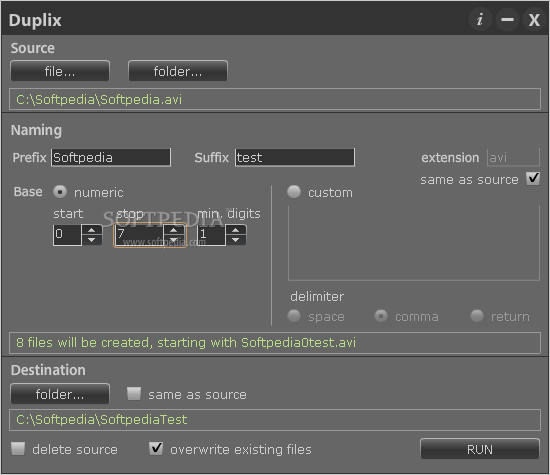
Task: Select the comma delimiter radio button
Action: [x=381, y=316]
